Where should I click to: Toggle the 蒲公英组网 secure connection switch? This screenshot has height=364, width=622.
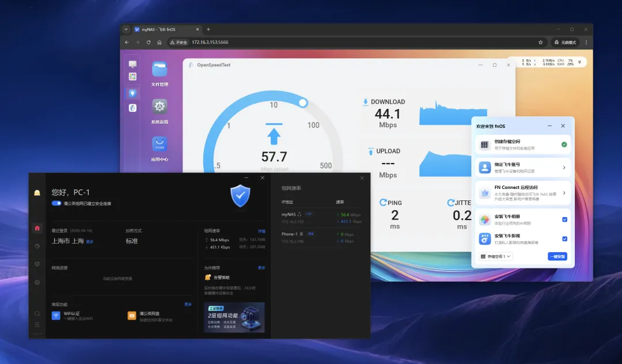tap(56, 203)
